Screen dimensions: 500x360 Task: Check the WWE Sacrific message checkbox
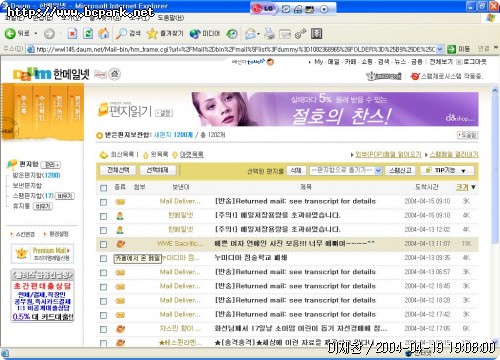[x=103, y=244]
